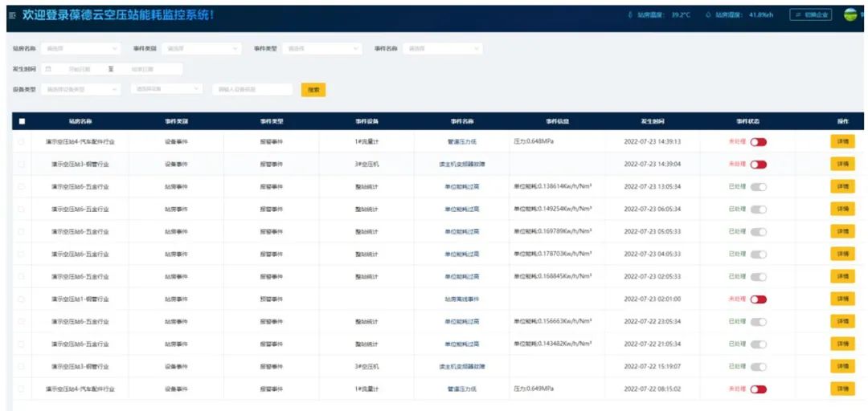Image resolution: width=868 pixels, height=411 pixels.
Task: Click the station humidity droplet icon
Action: (708, 14)
